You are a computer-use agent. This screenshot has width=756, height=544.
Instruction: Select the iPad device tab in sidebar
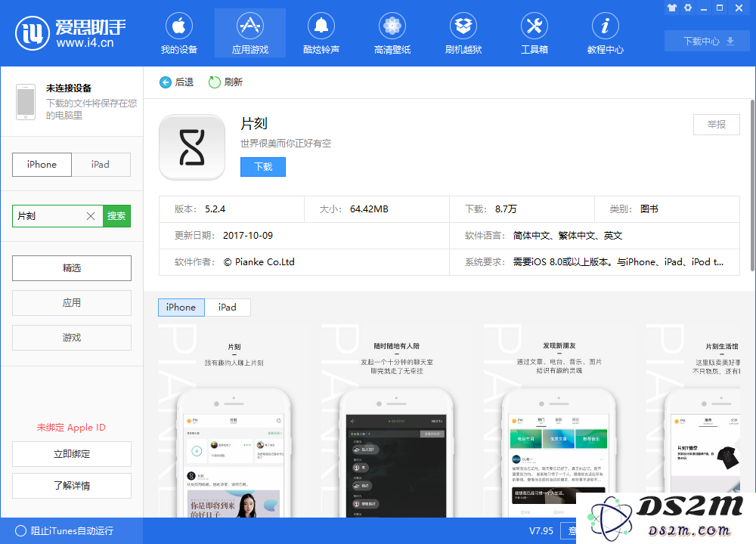pyautogui.click(x=101, y=165)
